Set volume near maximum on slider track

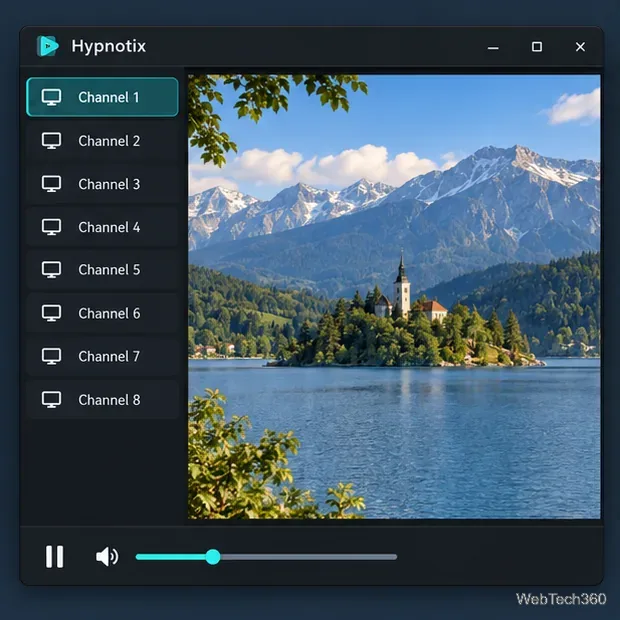tap(389, 557)
